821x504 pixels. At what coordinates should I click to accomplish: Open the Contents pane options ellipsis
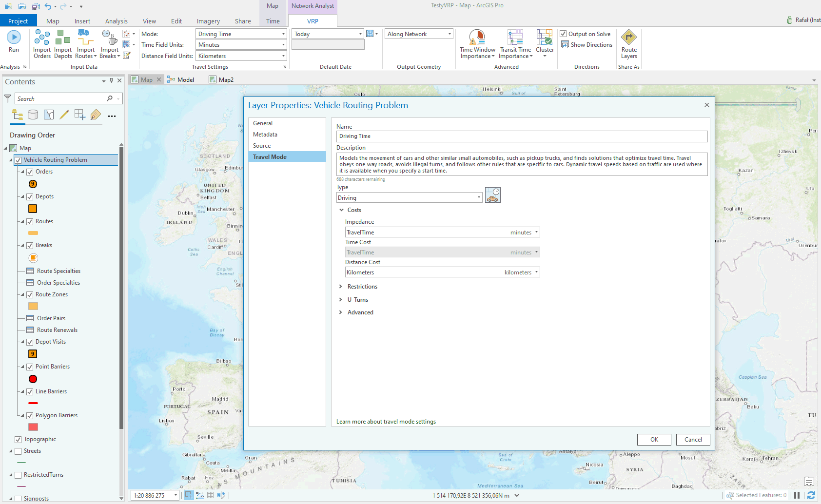pyautogui.click(x=112, y=116)
